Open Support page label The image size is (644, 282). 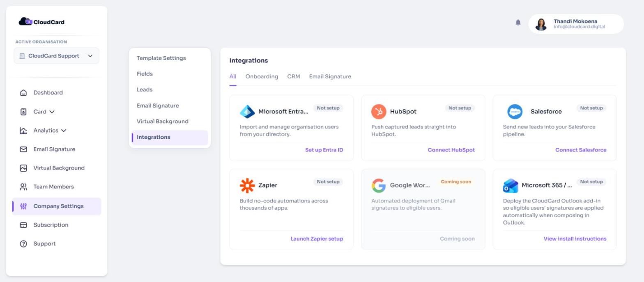point(44,244)
